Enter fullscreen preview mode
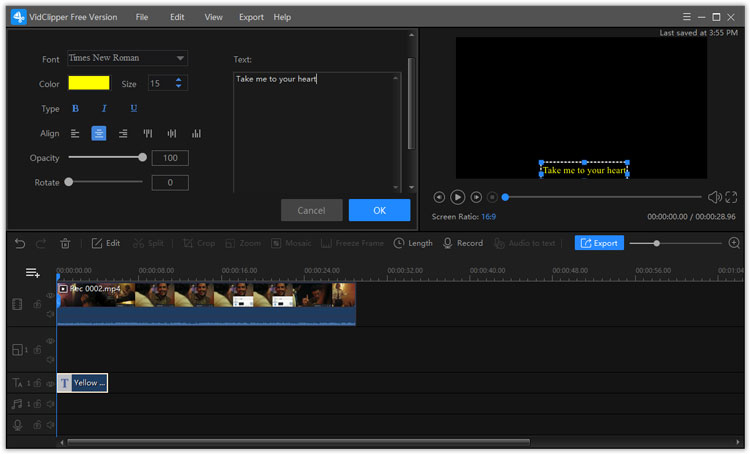 [x=731, y=197]
